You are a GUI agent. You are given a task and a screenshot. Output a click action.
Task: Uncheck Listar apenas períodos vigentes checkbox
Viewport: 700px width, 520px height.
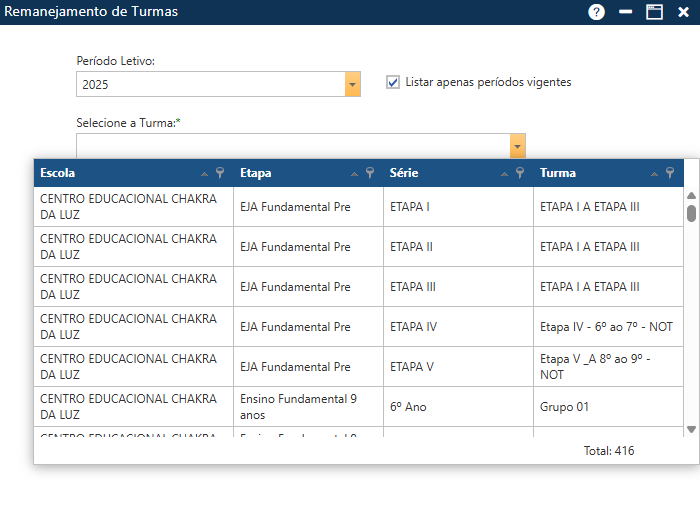393,82
